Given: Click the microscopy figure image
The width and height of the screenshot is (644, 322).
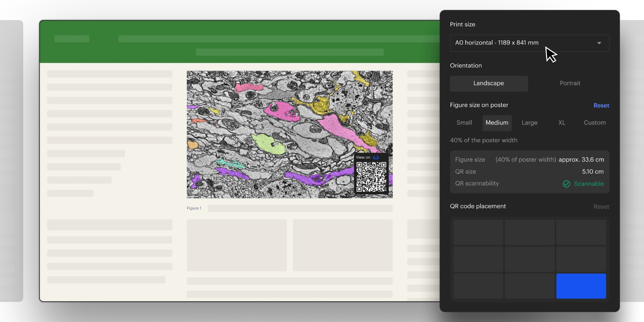Looking at the screenshot, I should point(289,134).
